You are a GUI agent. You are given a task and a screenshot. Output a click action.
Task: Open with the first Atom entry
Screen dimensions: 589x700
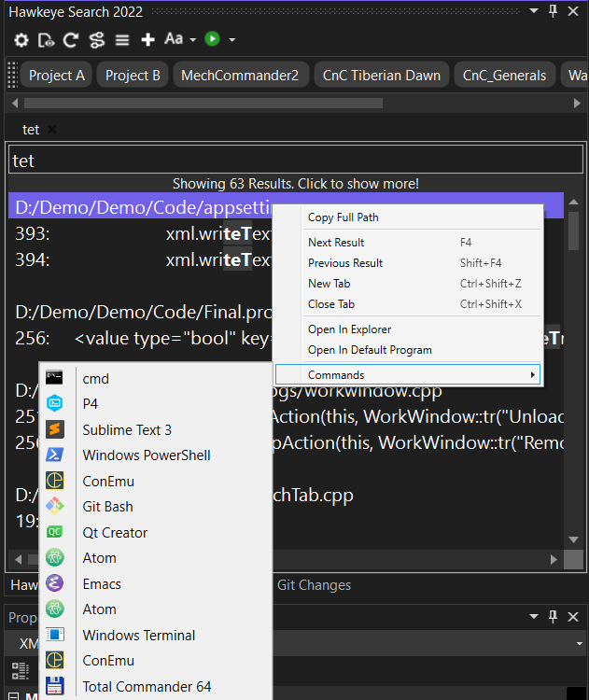[x=156, y=558]
